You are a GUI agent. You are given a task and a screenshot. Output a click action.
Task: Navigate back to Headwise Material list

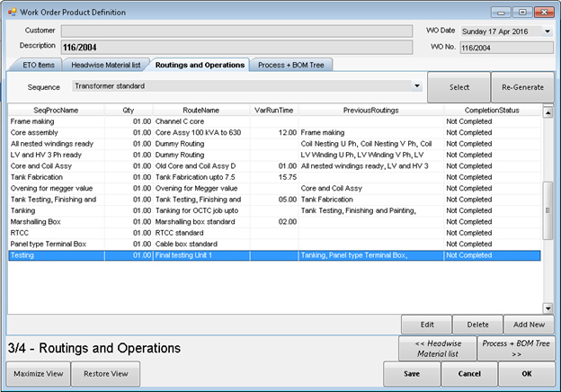tap(437, 348)
